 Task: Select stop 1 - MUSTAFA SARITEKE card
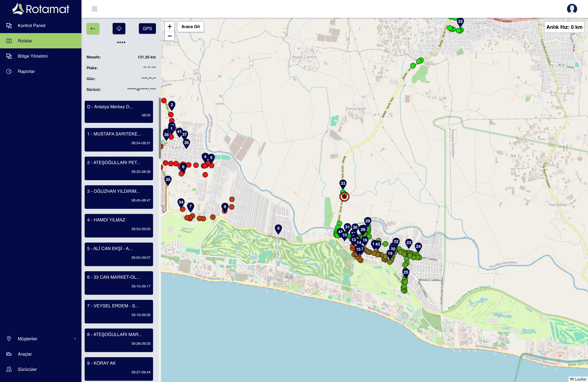pos(119,140)
